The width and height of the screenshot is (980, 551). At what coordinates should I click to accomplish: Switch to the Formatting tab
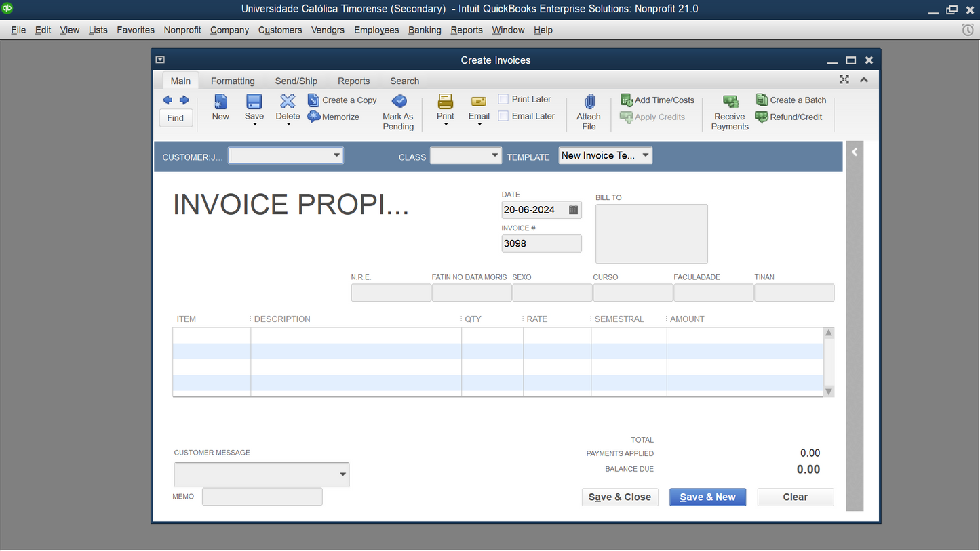[233, 81]
